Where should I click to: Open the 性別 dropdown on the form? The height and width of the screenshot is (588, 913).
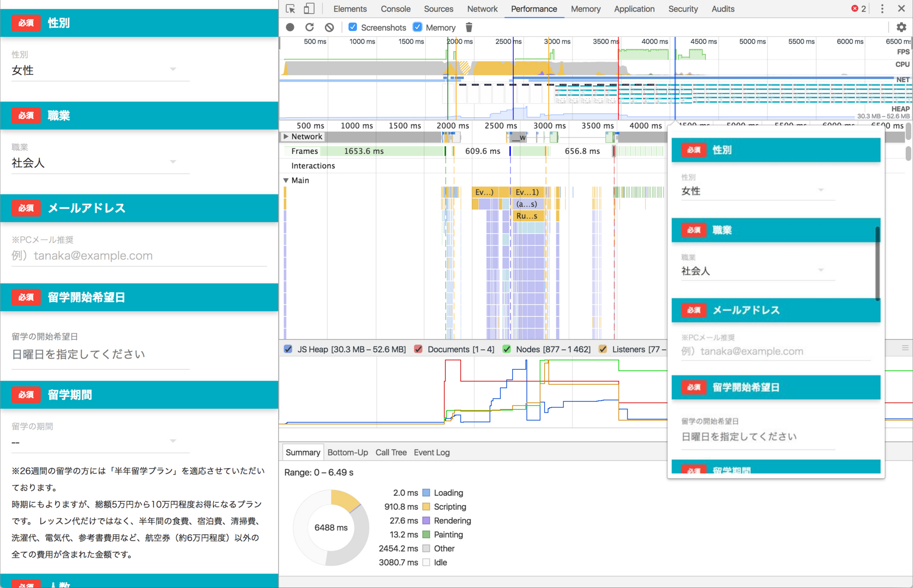click(x=100, y=70)
